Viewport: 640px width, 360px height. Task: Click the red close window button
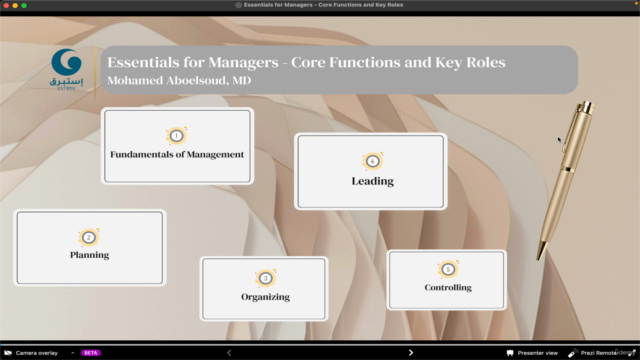6,5
